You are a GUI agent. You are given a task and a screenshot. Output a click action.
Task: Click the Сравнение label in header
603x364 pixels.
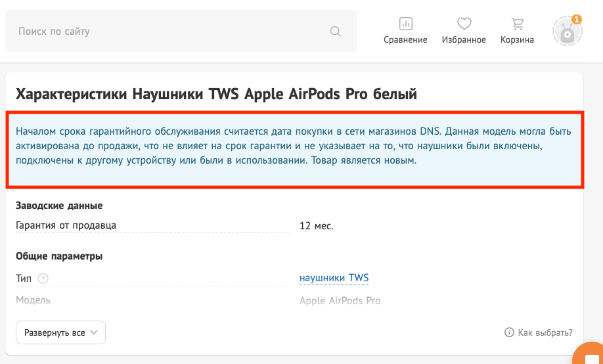coord(405,39)
